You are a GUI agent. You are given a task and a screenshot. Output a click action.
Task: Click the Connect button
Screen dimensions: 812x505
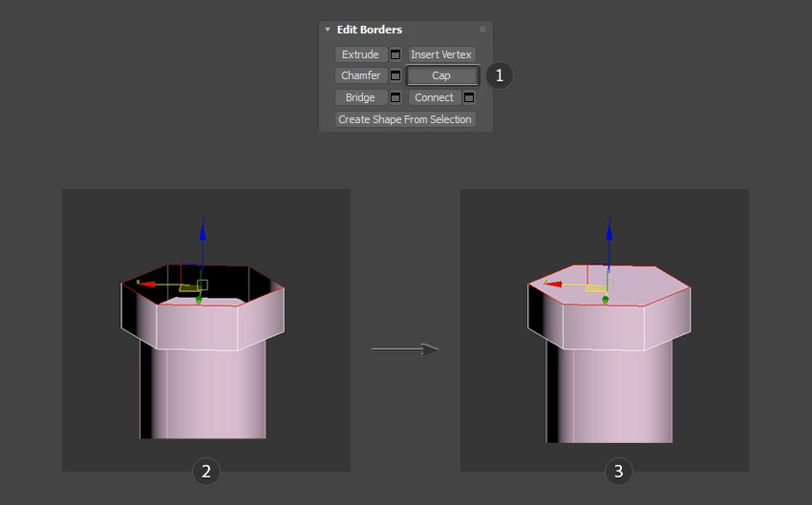[x=435, y=97]
